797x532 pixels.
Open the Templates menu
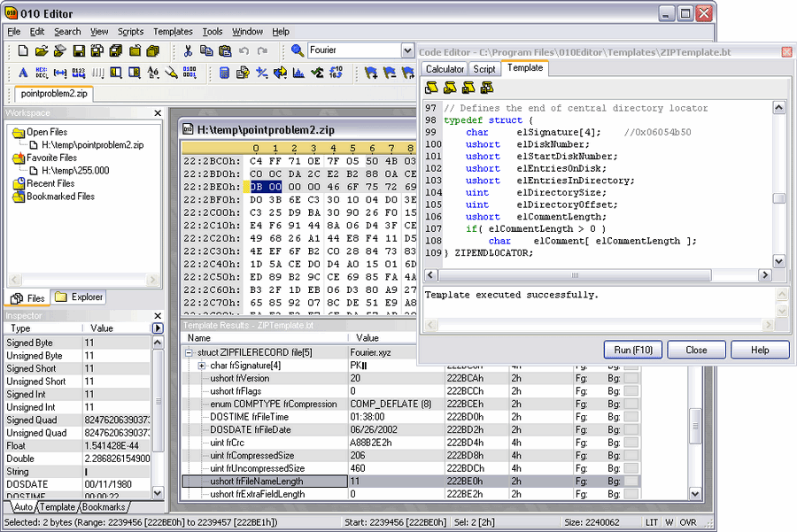coord(173,31)
